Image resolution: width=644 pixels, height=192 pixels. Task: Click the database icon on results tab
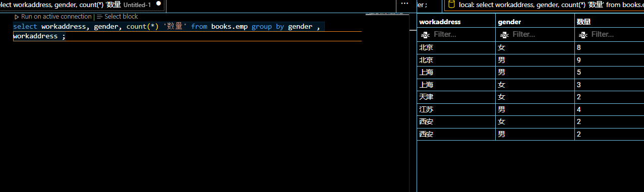tap(451, 5)
